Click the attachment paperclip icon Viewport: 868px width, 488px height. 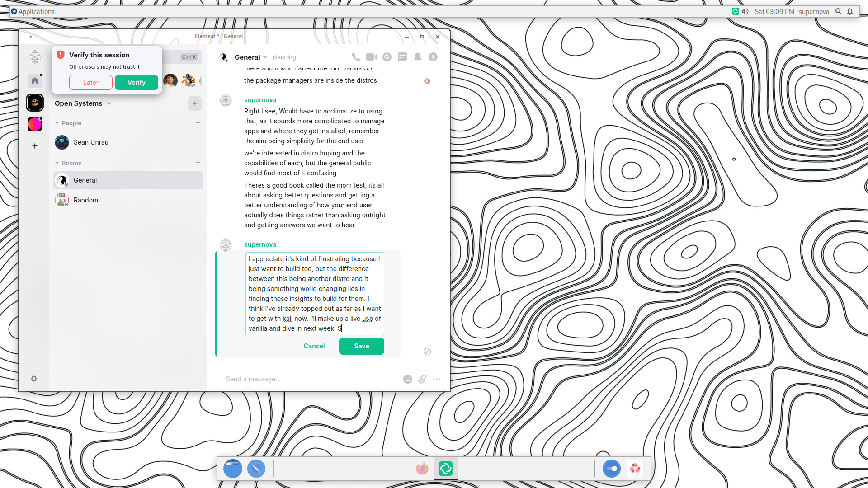point(422,379)
